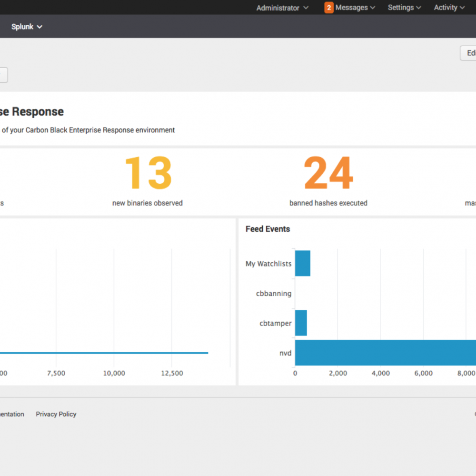
Task: Open the Activity menu
Action: [449, 8]
